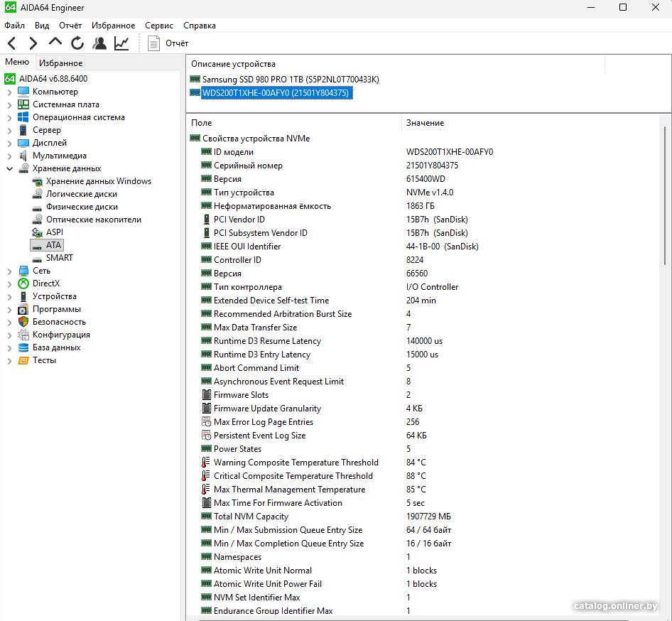Open the Сервис menu

(159, 26)
